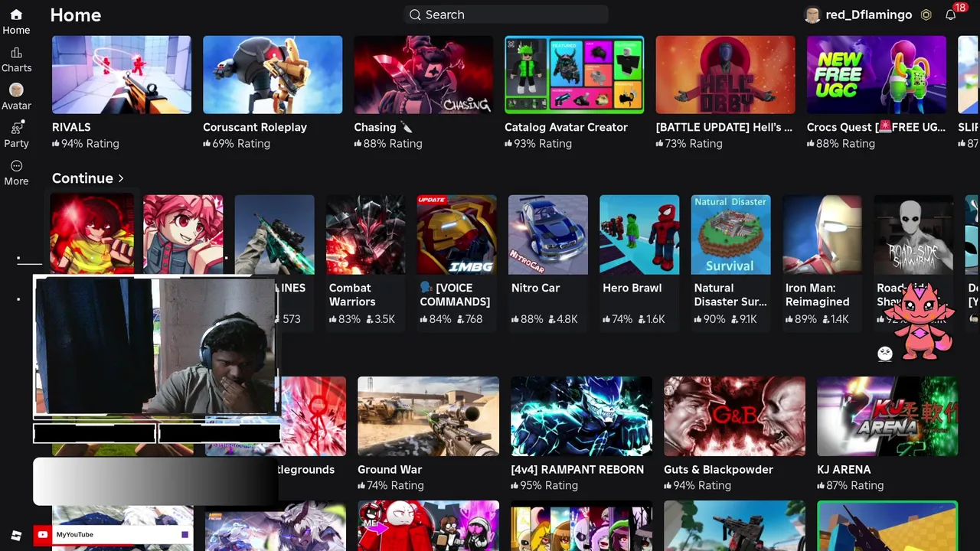Viewport: 980px width, 551px height.
Task: Open the Home sidebar icon
Action: (x=16, y=15)
